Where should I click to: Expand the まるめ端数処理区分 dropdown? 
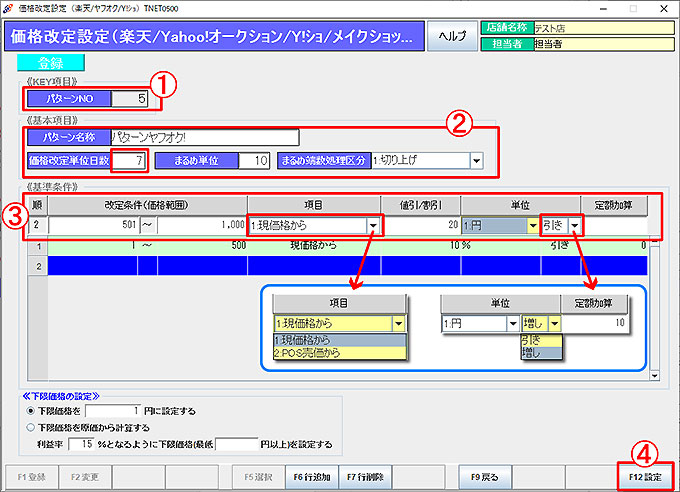(476, 160)
